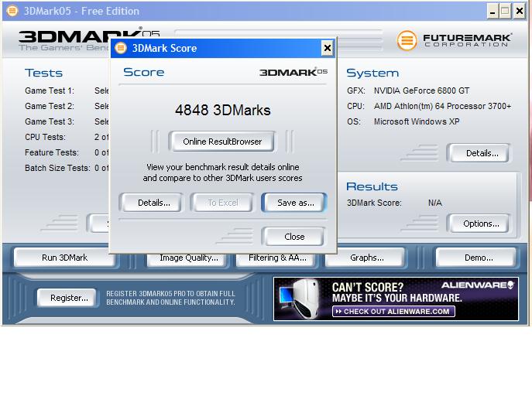Click Microsoft Windows XP text

click(417, 121)
